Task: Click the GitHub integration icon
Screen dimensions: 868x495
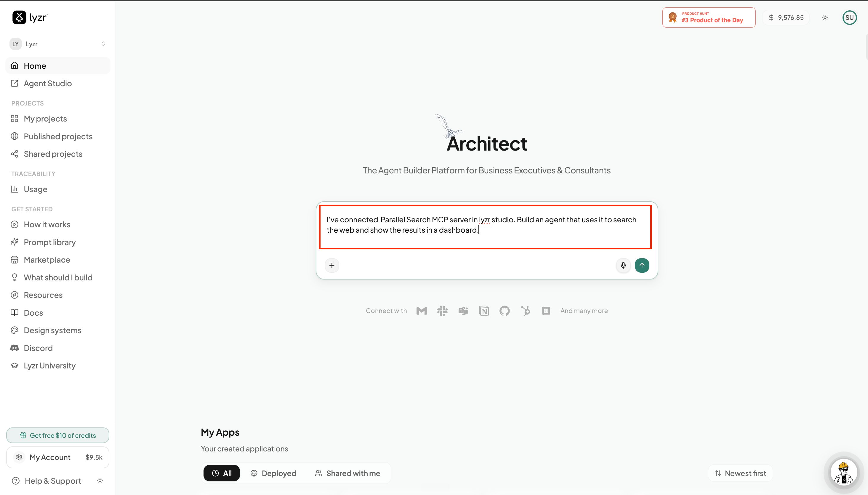Action: [505, 311]
